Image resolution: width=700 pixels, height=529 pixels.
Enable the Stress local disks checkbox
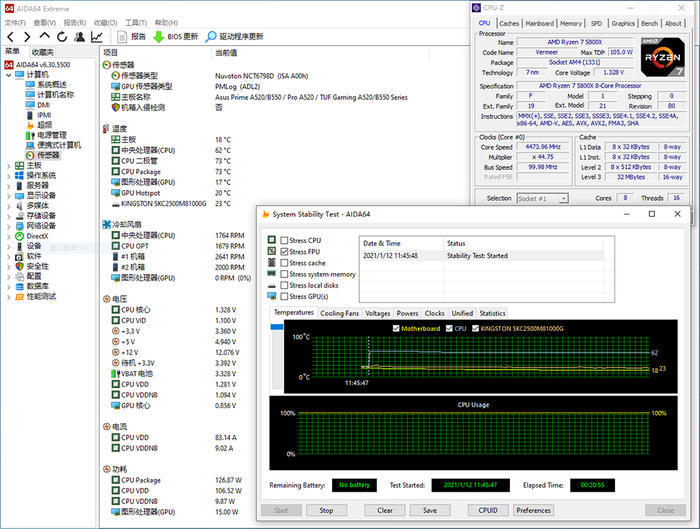pos(284,285)
